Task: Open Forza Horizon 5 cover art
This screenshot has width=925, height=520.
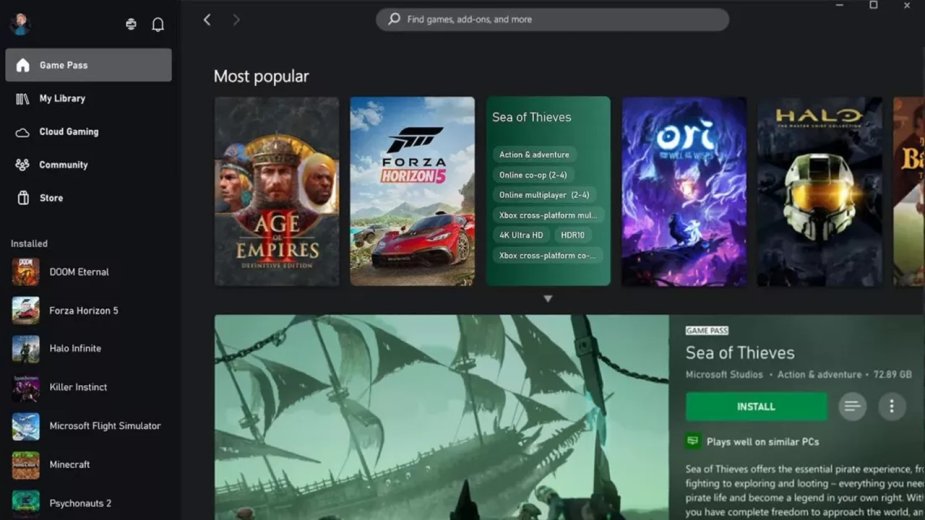Action: tap(412, 191)
